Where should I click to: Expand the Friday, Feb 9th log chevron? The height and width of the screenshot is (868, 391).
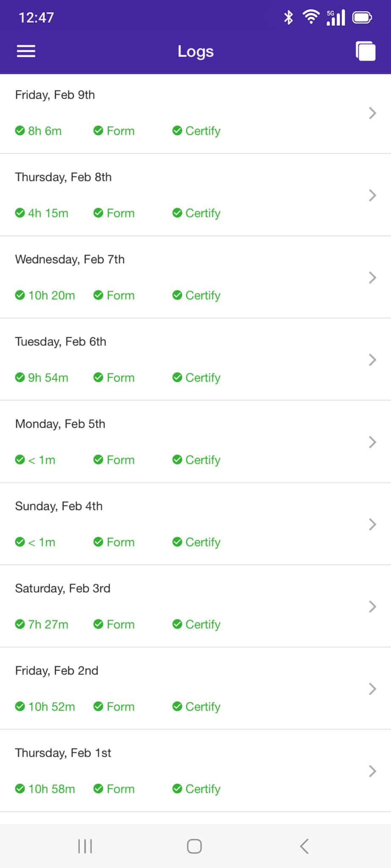click(x=372, y=113)
